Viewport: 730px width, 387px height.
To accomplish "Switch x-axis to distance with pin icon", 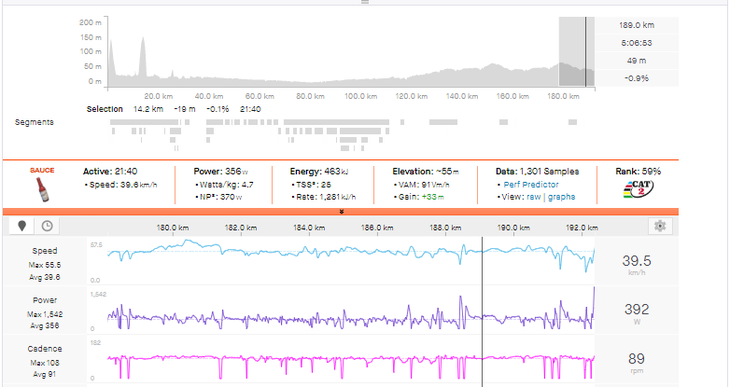I will tap(22, 226).
